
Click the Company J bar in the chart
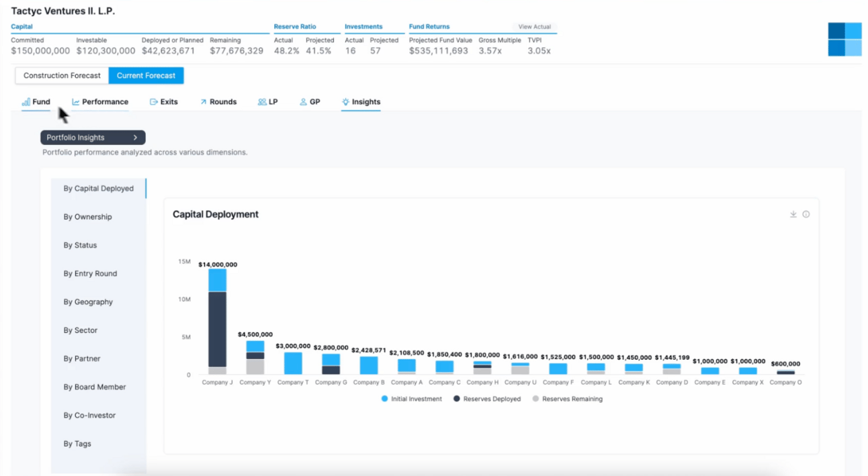(217, 322)
